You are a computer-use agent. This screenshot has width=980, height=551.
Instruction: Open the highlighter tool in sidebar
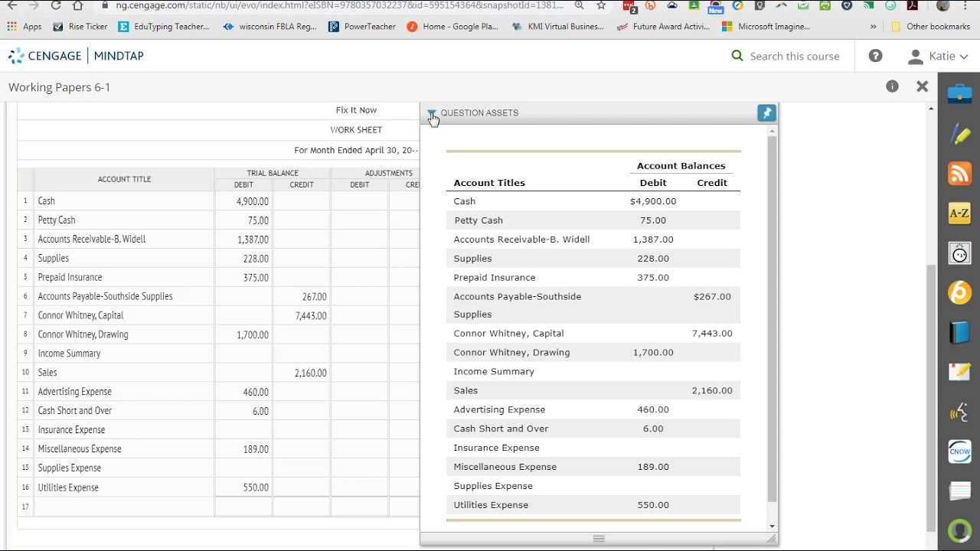pyautogui.click(x=959, y=134)
